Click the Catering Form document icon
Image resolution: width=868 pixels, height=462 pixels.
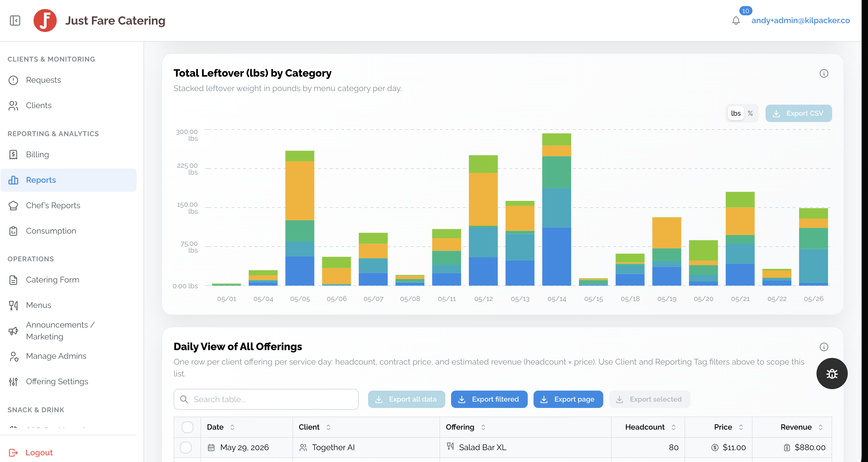[13, 280]
